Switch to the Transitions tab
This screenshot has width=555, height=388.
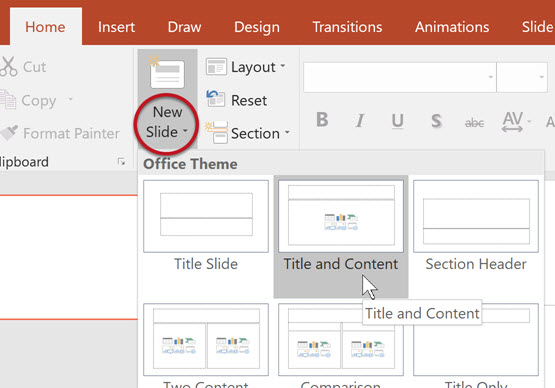(347, 27)
